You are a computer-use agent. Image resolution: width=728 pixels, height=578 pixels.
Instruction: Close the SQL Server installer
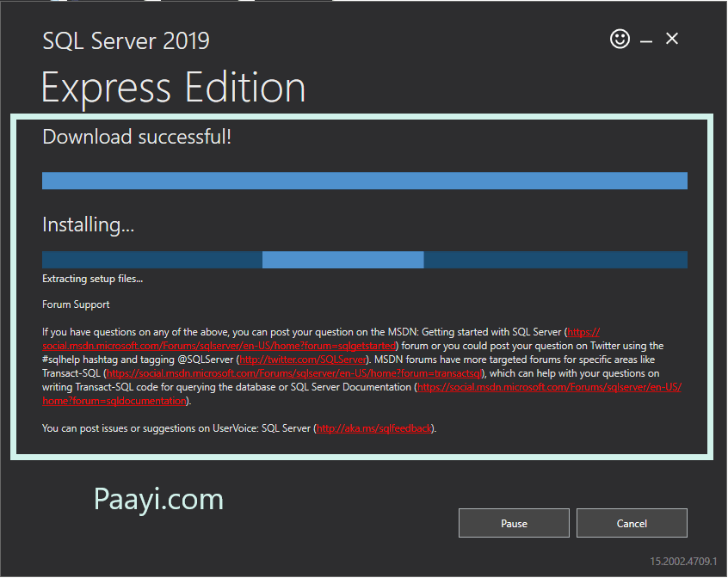(672, 39)
